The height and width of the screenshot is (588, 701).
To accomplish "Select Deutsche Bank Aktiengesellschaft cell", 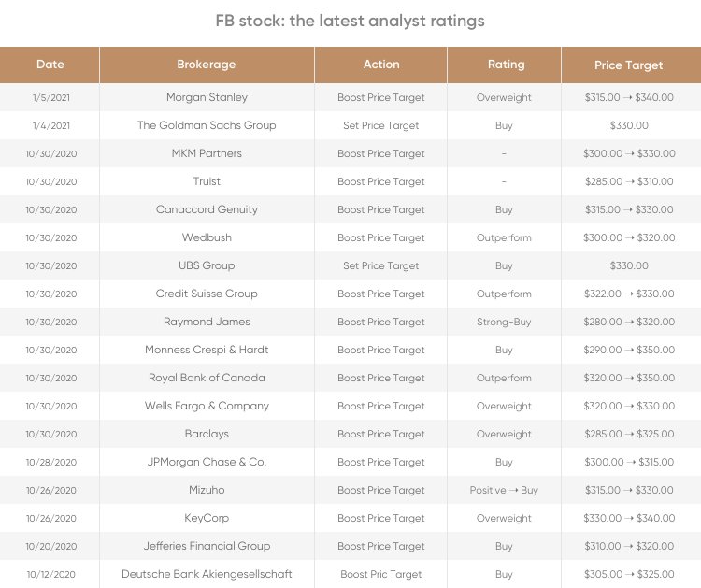I will pyautogui.click(x=207, y=574).
